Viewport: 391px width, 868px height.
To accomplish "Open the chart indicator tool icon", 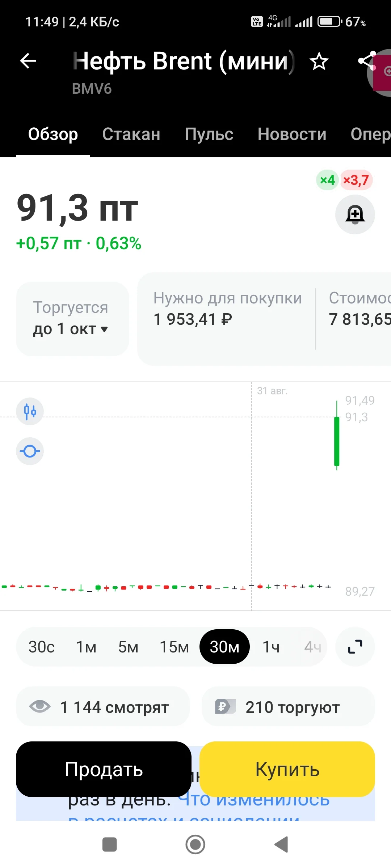I will pyautogui.click(x=30, y=451).
